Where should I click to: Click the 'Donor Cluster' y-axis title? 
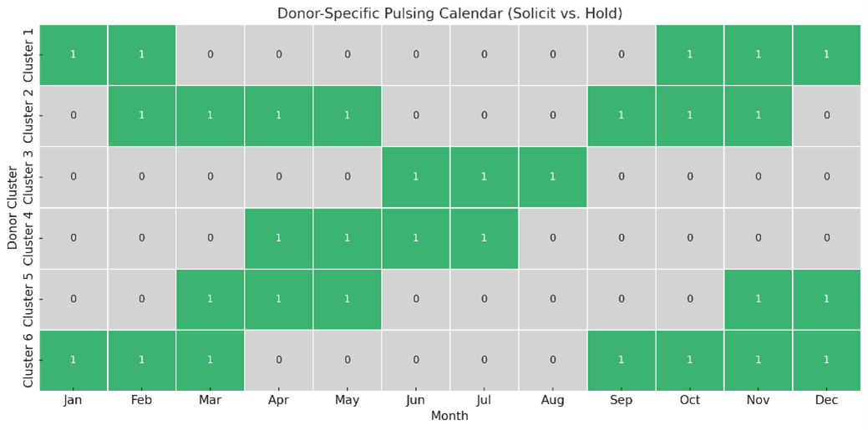click(x=13, y=207)
